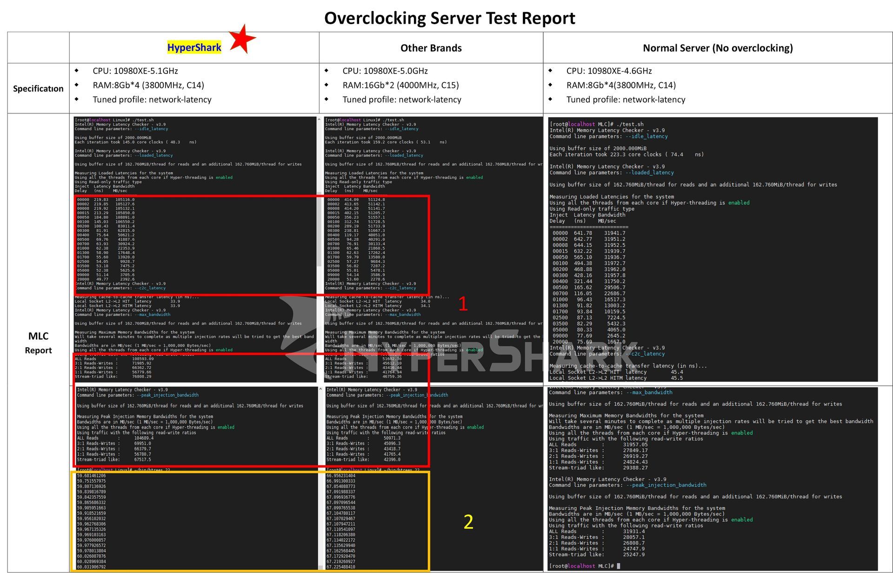Click the MLC Report row header
The height and width of the screenshot is (588, 893).
(x=39, y=343)
